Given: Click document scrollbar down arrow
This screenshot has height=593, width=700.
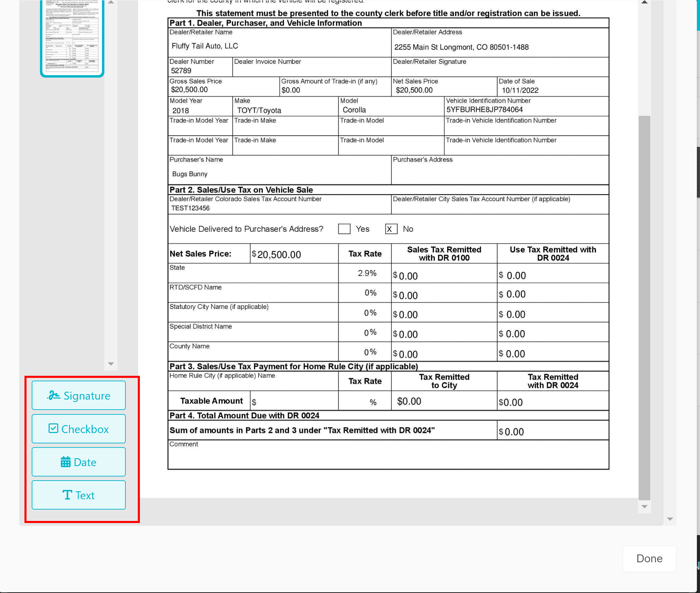Looking at the screenshot, I should coord(644,506).
